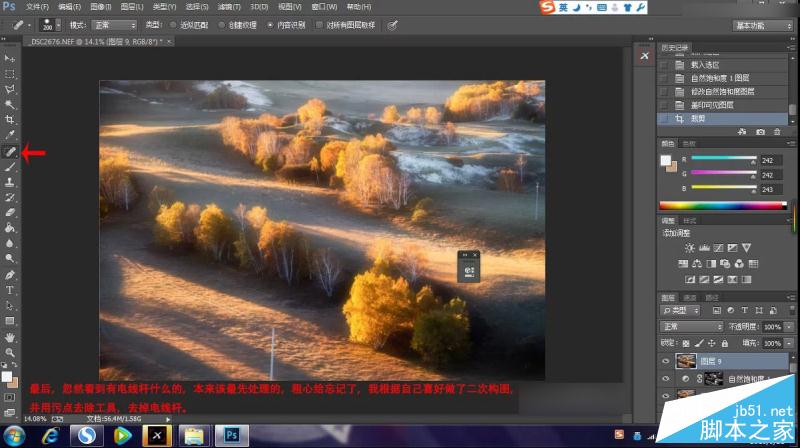Image resolution: width=800 pixels, height=448 pixels.
Task: Click the Curves adjustment icon
Action: (718, 248)
